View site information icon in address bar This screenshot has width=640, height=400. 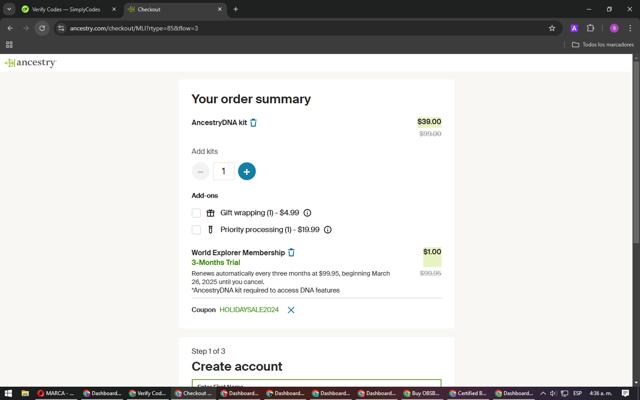coord(61,28)
